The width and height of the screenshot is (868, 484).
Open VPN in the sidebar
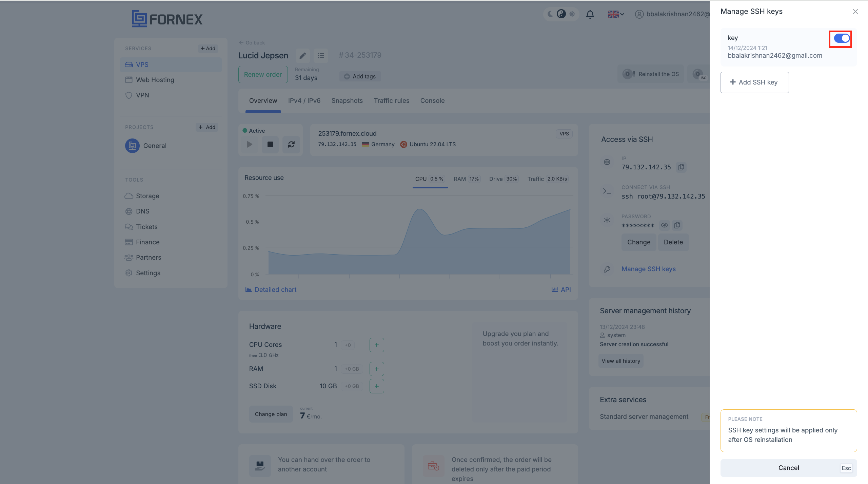pos(171,95)
